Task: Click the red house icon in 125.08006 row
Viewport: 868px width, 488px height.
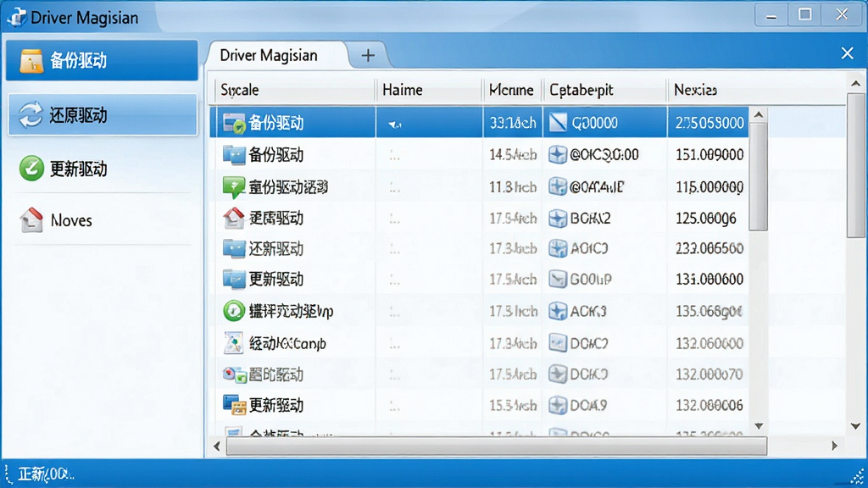Action: pos(234,218)
